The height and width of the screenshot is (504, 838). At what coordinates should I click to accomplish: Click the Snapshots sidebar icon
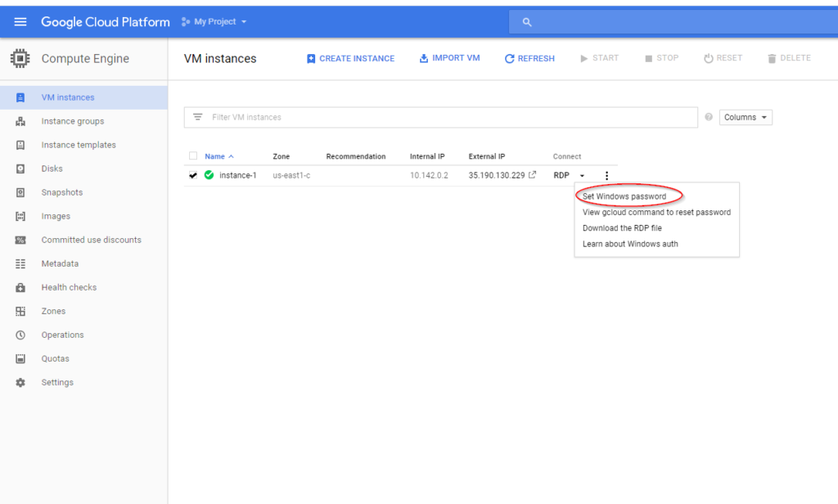click(20, 192)
